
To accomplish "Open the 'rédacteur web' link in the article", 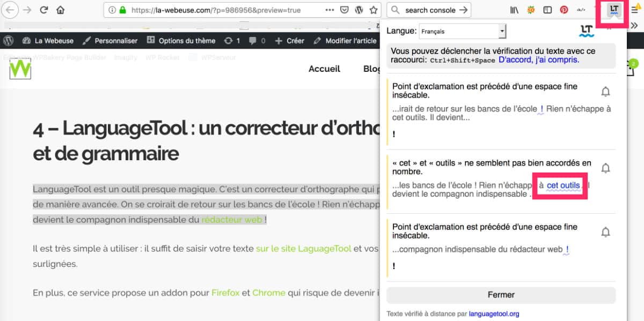I will pos(232,220).
